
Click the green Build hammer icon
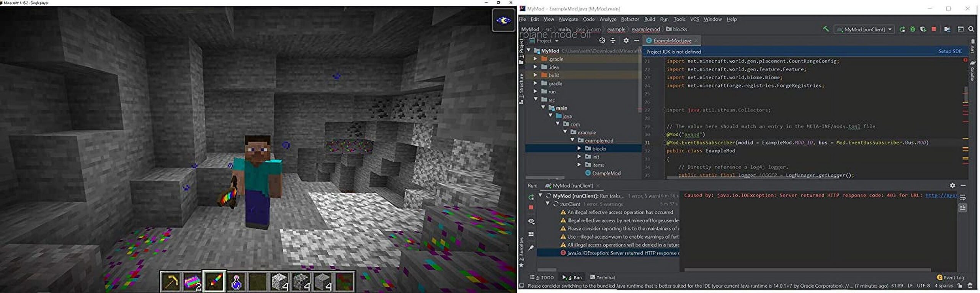[826, 29]
